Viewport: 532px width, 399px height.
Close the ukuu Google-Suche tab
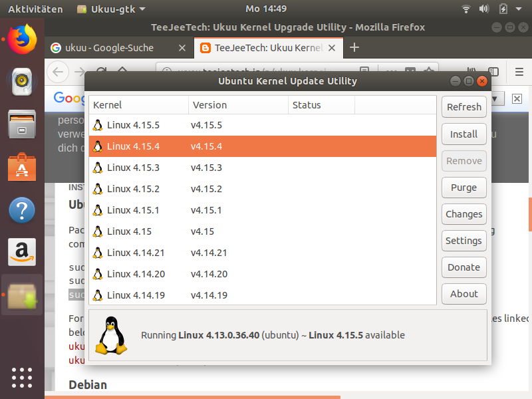[x=182, y=48]
